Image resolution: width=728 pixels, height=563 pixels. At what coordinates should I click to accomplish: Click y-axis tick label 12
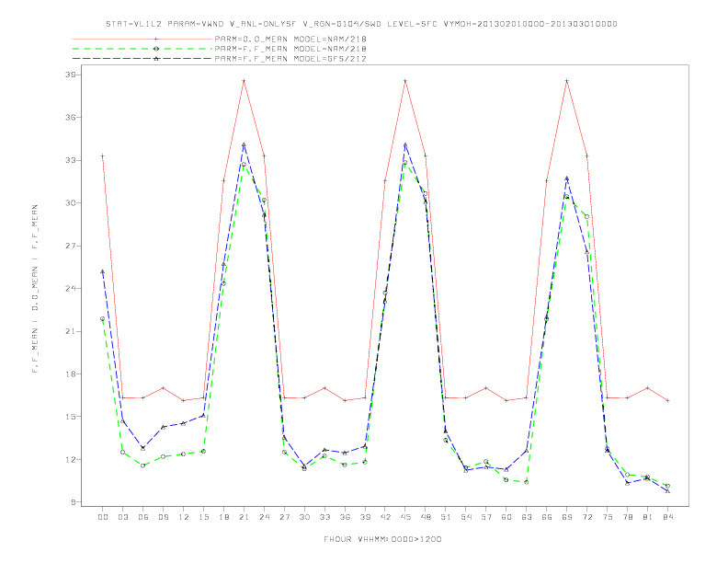[70, 459]
